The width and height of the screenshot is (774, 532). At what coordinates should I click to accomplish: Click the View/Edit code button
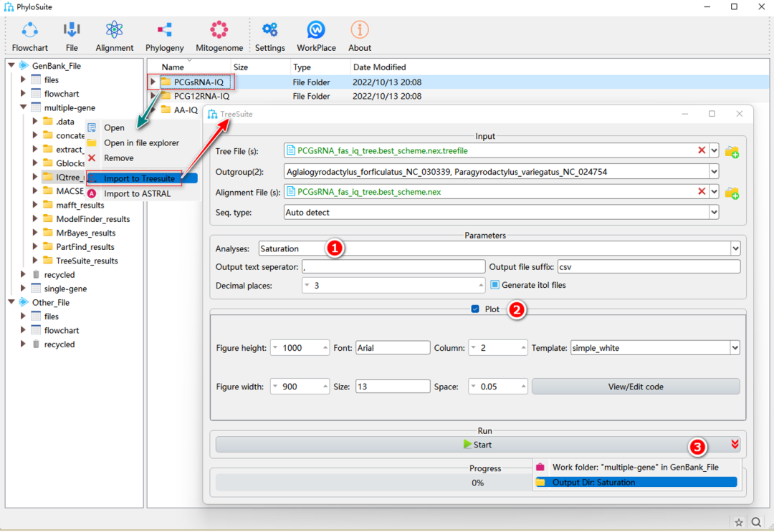point(636,387)
